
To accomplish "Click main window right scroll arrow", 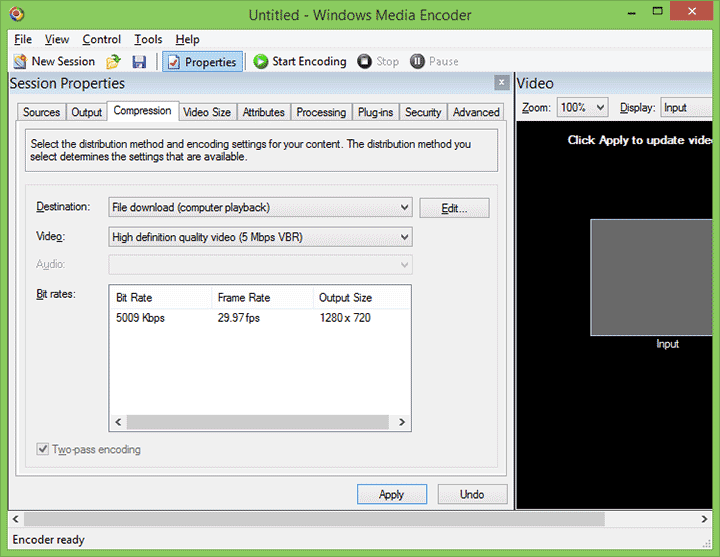I will point(704,519).
